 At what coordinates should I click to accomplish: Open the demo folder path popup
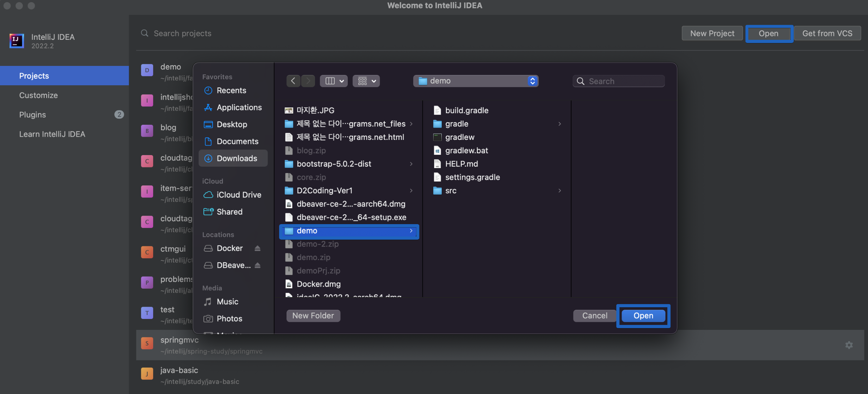tap(475, 81)
